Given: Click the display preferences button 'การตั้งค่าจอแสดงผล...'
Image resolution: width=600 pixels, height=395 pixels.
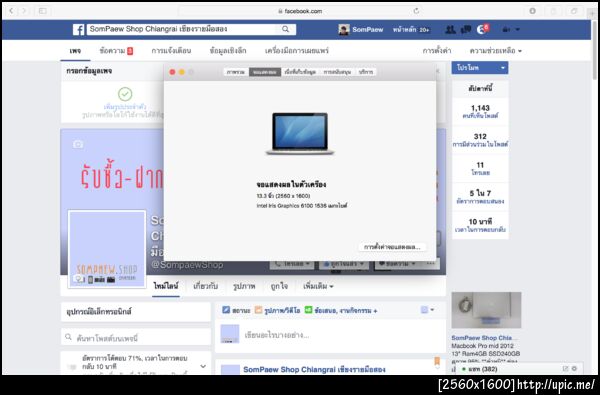Looking at the screenshot, I should tap(392, 247).
